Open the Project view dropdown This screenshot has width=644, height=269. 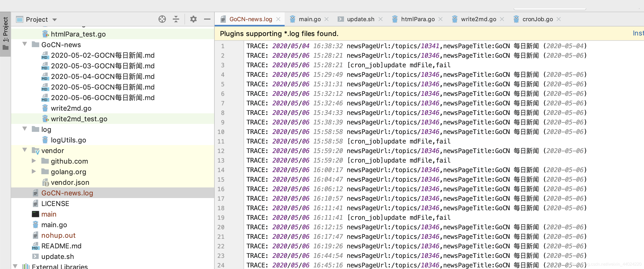tap(55, 20)
